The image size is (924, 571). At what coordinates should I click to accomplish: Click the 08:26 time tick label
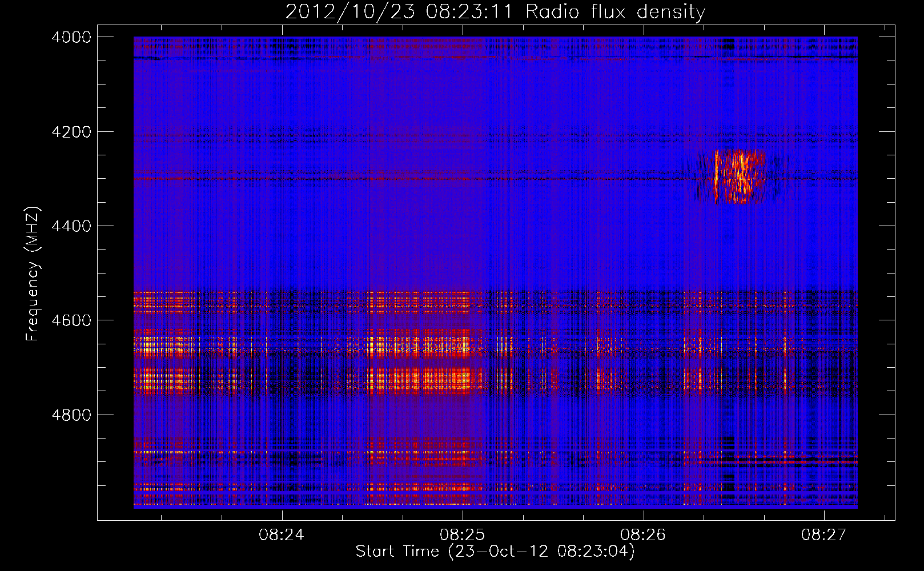(x=644, y=534)
